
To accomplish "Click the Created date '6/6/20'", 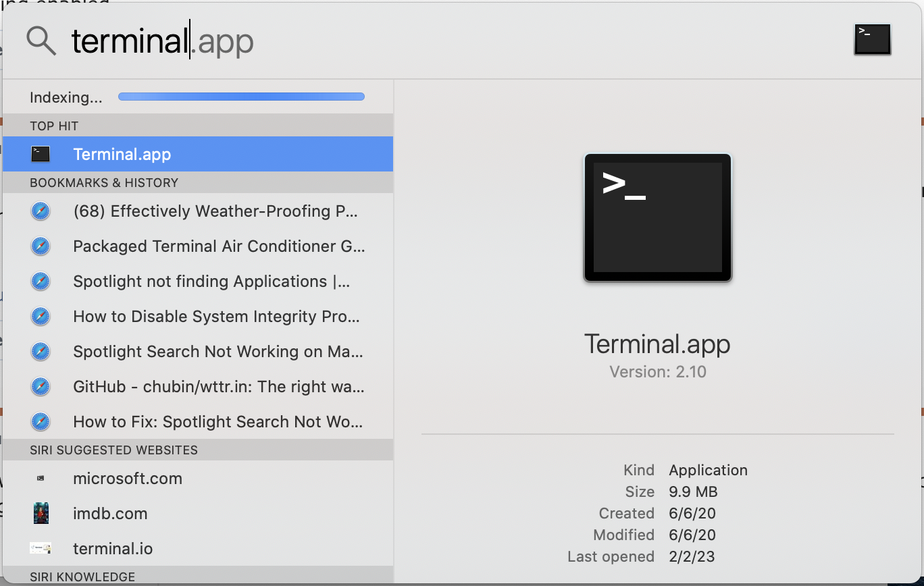I will pos(692,513).
